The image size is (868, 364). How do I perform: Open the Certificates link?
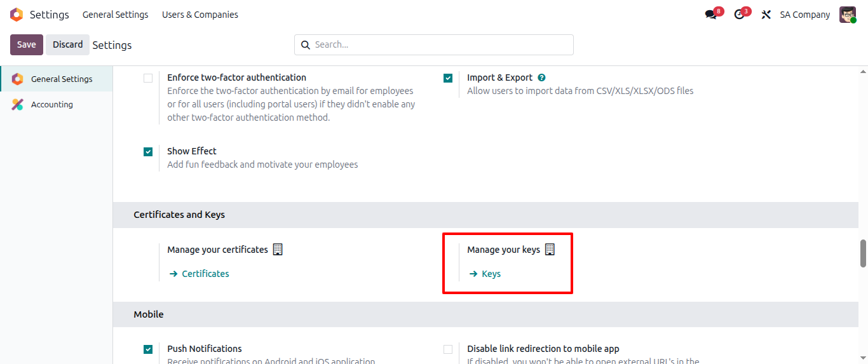205,274
